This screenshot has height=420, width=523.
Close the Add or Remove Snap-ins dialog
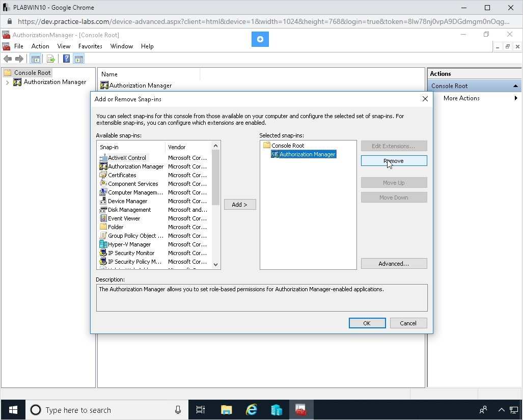[x=425, y=99]
